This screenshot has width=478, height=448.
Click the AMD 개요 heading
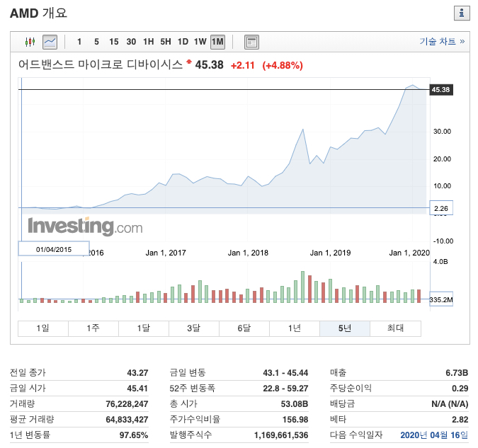pos(38,13)
